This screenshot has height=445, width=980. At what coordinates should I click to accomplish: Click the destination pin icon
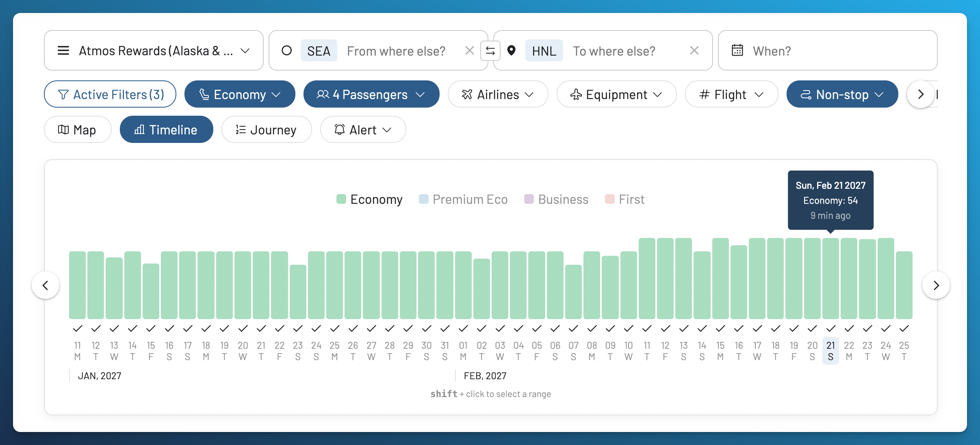pos(512,50)
